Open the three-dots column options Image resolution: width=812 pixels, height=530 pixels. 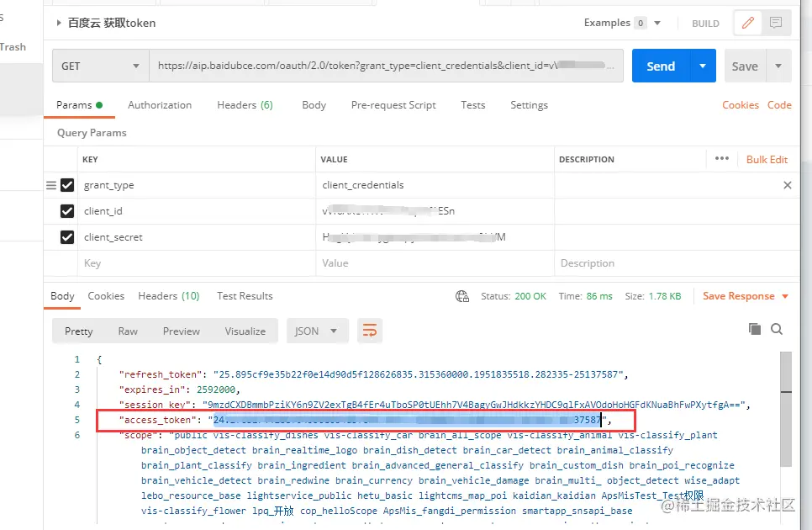point(722,158)
